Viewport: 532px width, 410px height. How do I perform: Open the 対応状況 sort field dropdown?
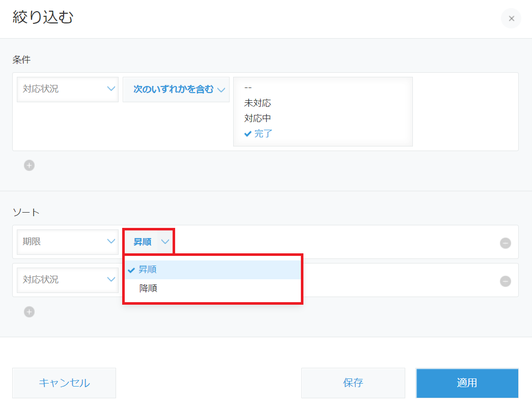68,280
